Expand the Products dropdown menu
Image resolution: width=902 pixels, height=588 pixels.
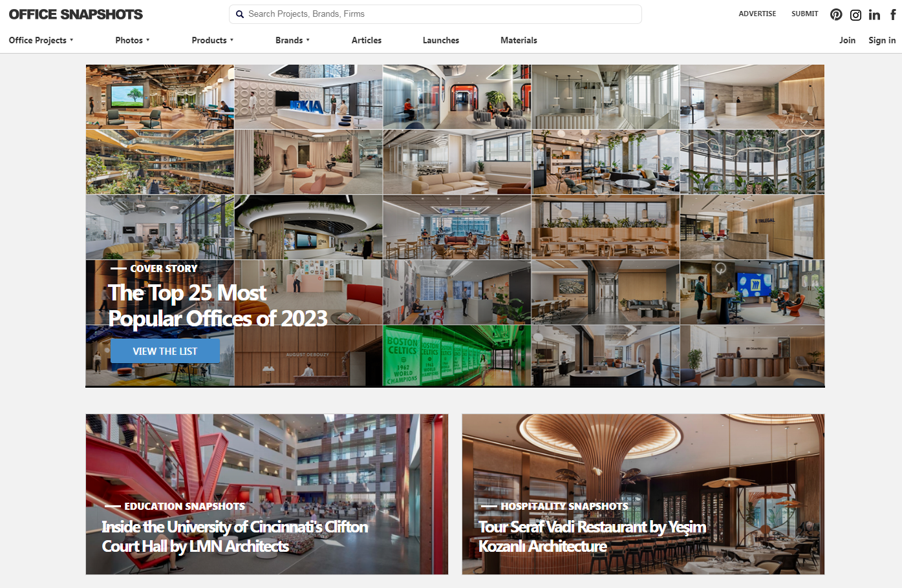[x=213, y=40]
